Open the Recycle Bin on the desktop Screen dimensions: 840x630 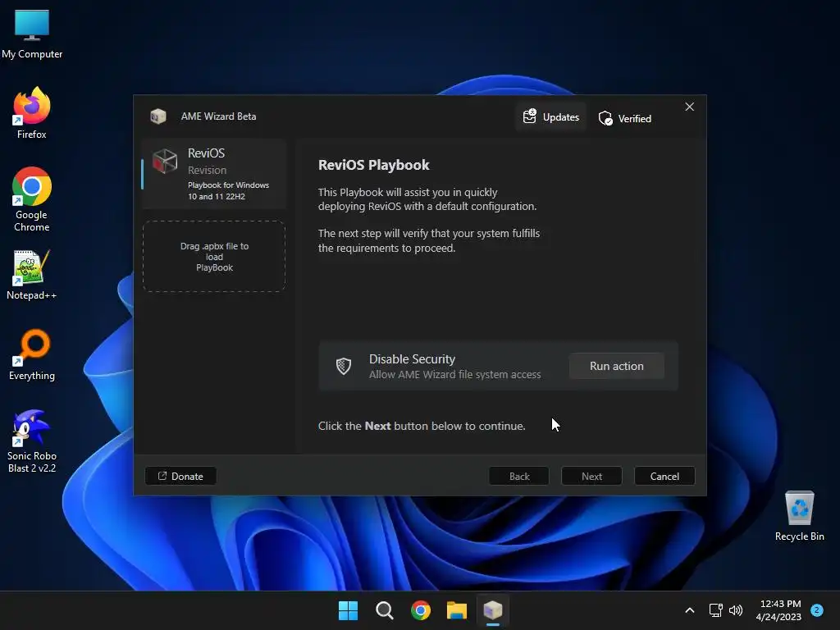(x=799, y=515)
